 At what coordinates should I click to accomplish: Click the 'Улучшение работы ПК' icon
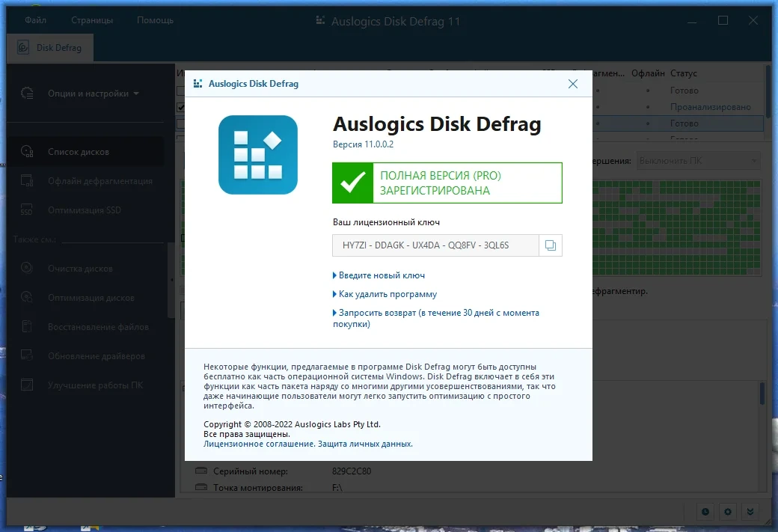point(27,385)
